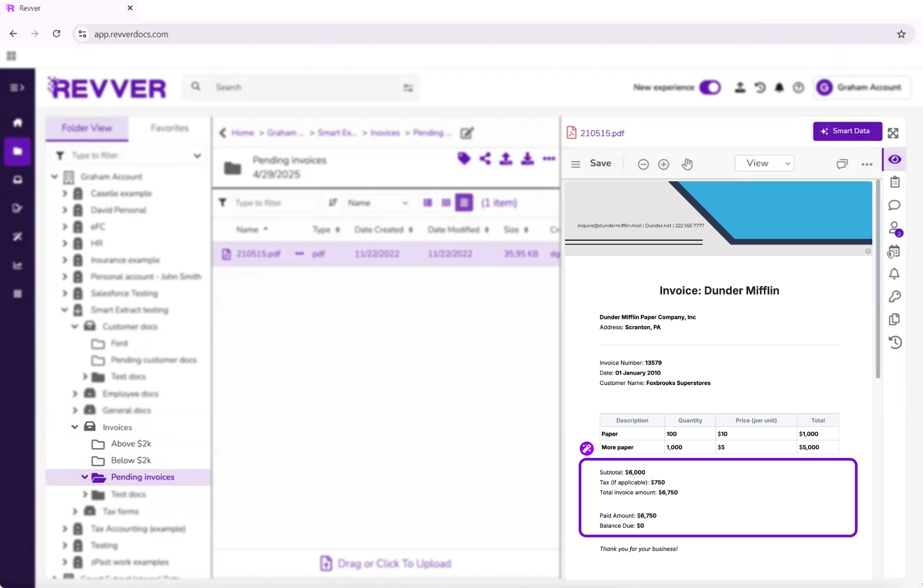923x588 pixels.
Task: Open recent history icon in header
Action: 760,87
